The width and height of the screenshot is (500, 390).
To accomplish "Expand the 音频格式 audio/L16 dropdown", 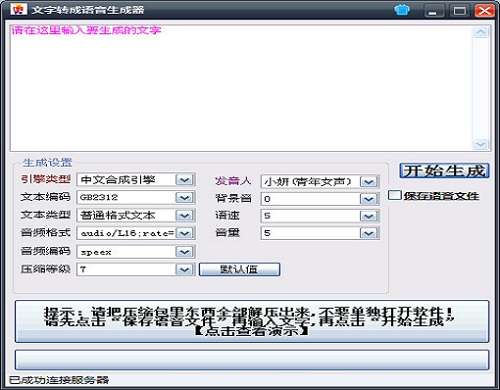I will coord(184,233).
